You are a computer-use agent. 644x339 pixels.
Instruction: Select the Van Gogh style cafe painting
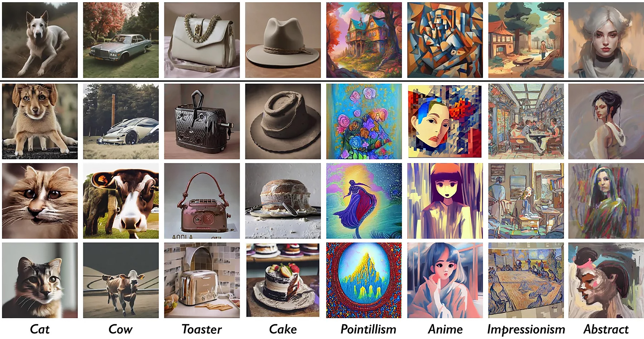click(x=526, y=280)
